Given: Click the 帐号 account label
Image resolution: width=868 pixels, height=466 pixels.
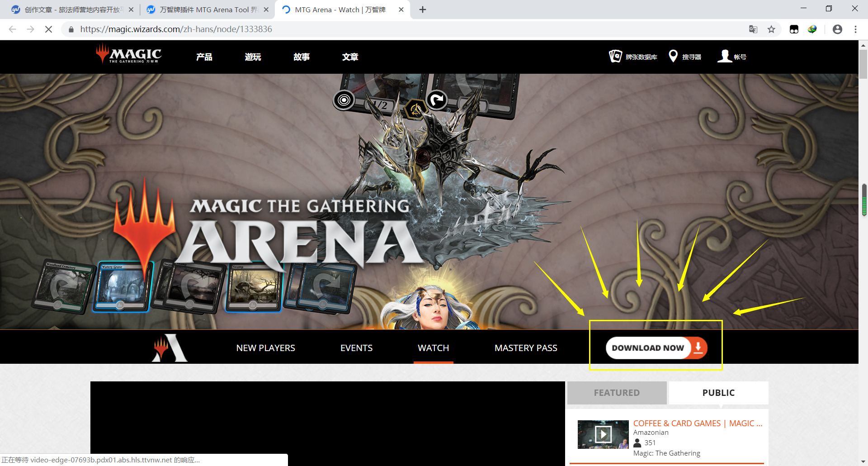Looking at the screenshot, I should 740,57.
